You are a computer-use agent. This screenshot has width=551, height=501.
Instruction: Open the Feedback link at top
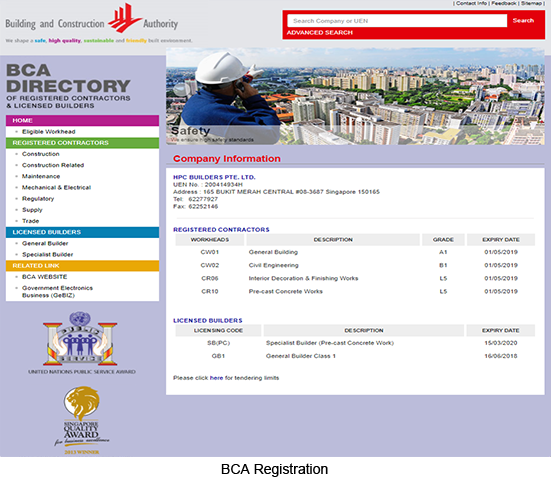click(504, 3)
